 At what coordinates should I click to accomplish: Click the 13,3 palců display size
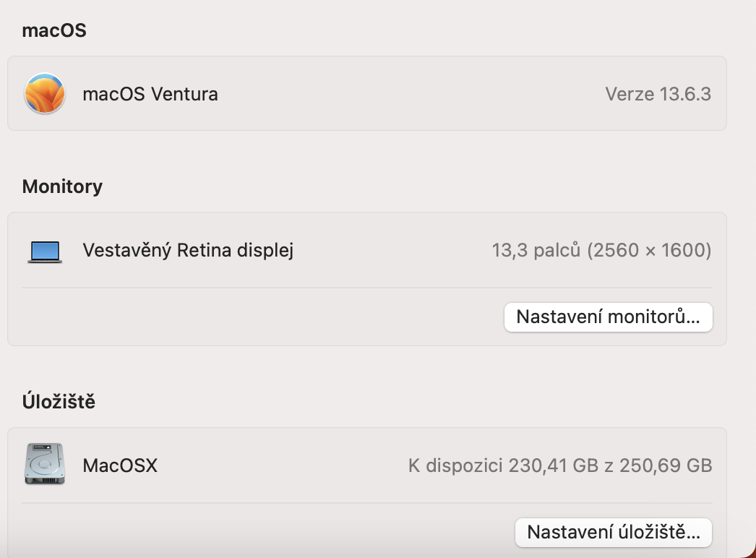pos(536,251)
